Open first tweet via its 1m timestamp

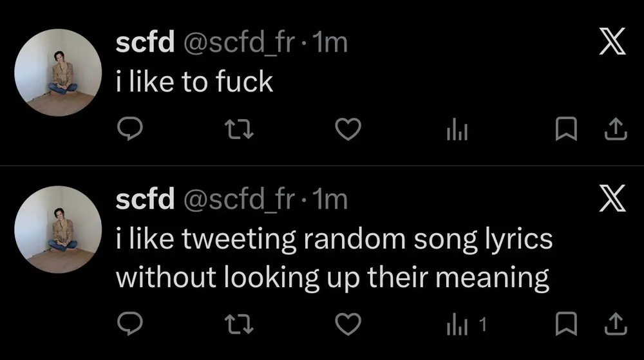point(330,43)
